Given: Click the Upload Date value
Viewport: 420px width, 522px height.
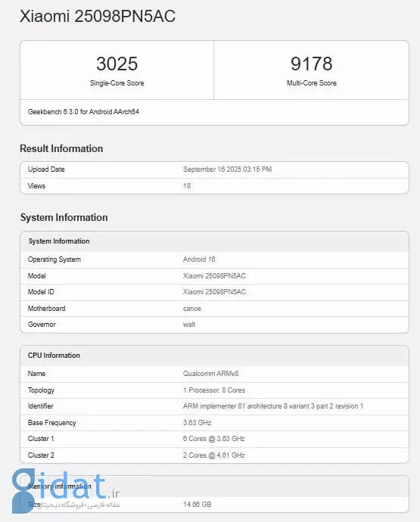Looking at the screenshot, I should tap(227, 169).
